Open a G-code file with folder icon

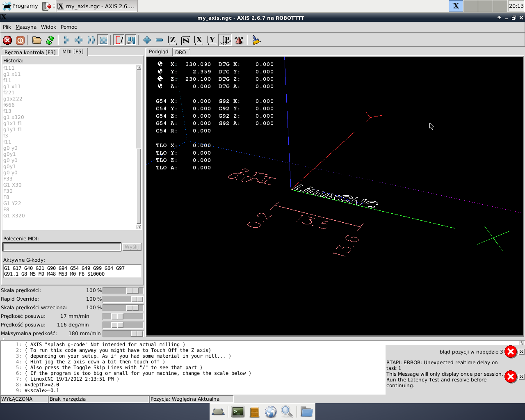click(x=37, y=40)
